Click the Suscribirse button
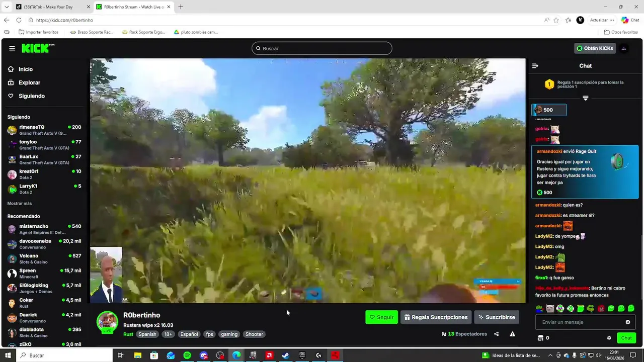The width and height of the screenshot is (644, 362). (x=497, y=317)
